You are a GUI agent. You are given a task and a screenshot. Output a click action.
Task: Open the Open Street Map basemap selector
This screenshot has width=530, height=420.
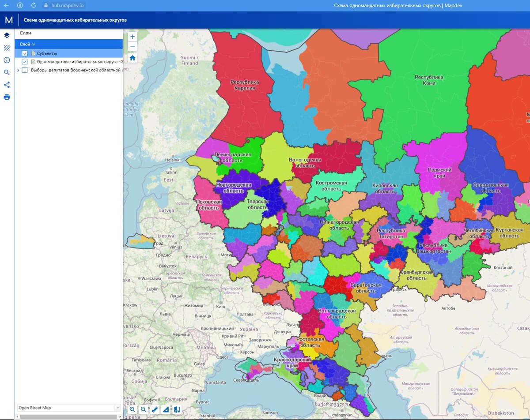coord(66,408)
